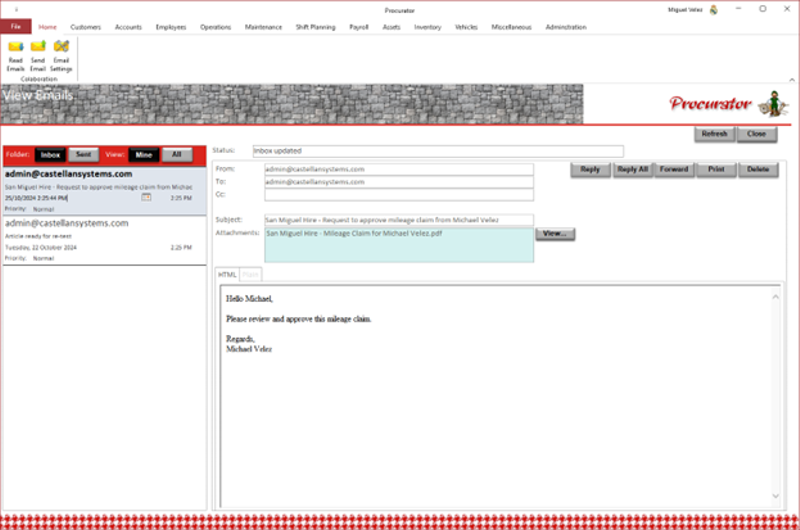
Task: Click the calendar icon on first email
Action: [x=146, y=198]
